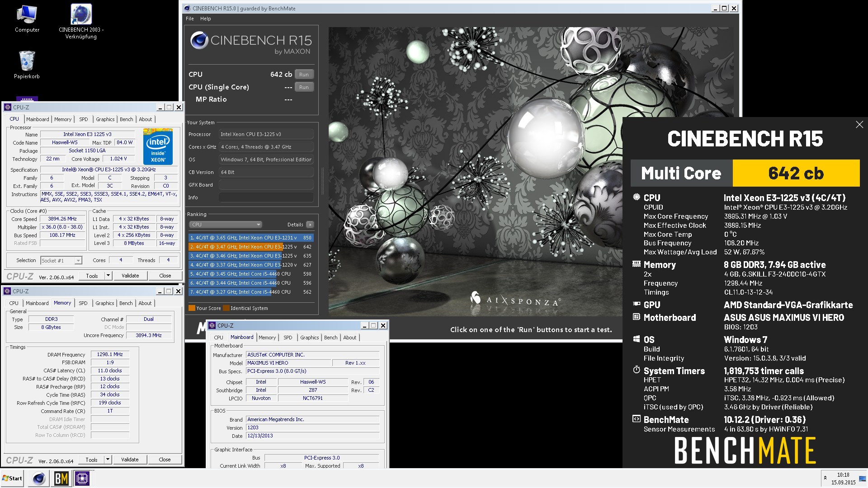Open About tab in top CPU-Z window
868x488 pixels.
[x=146, y=119]
